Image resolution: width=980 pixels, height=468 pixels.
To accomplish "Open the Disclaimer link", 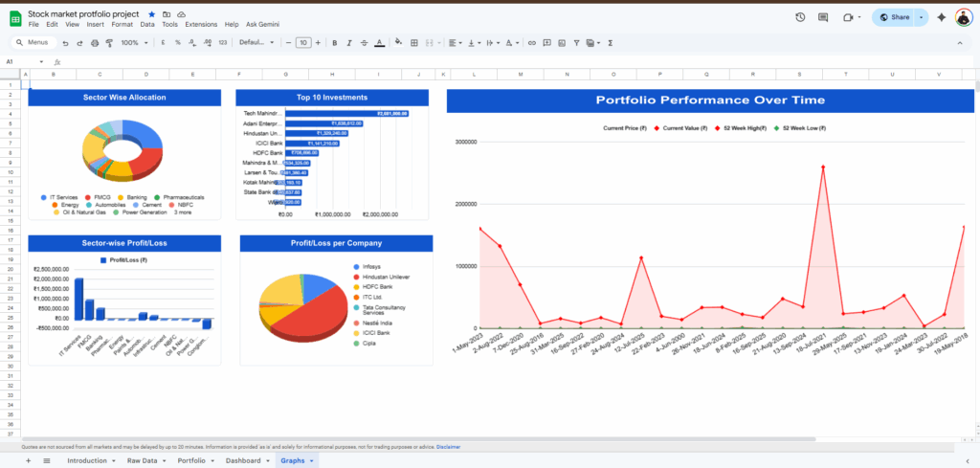I will (449, 447).
